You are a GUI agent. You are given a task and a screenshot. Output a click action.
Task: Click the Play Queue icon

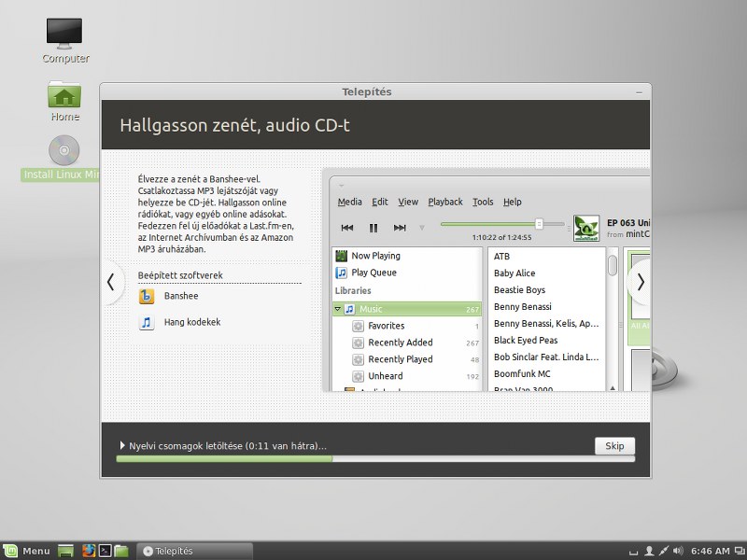(x=341, y=273)
